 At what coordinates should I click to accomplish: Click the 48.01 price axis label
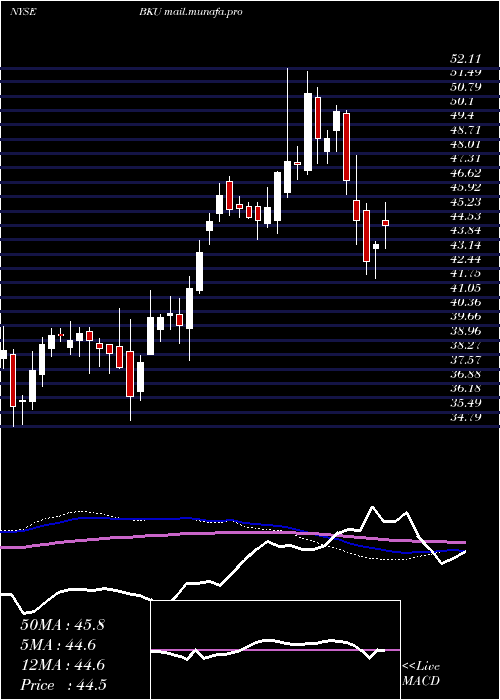(x=465, y=144)
